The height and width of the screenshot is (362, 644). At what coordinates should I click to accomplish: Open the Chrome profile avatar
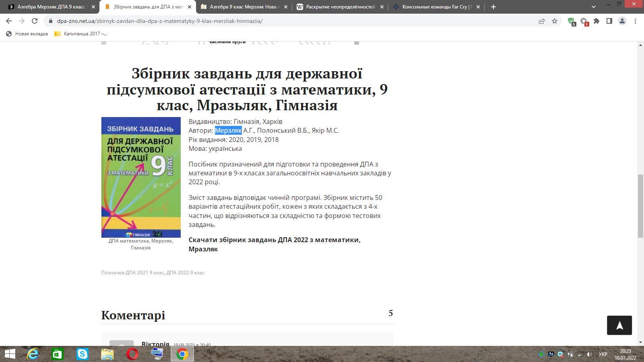pos(622,21)
